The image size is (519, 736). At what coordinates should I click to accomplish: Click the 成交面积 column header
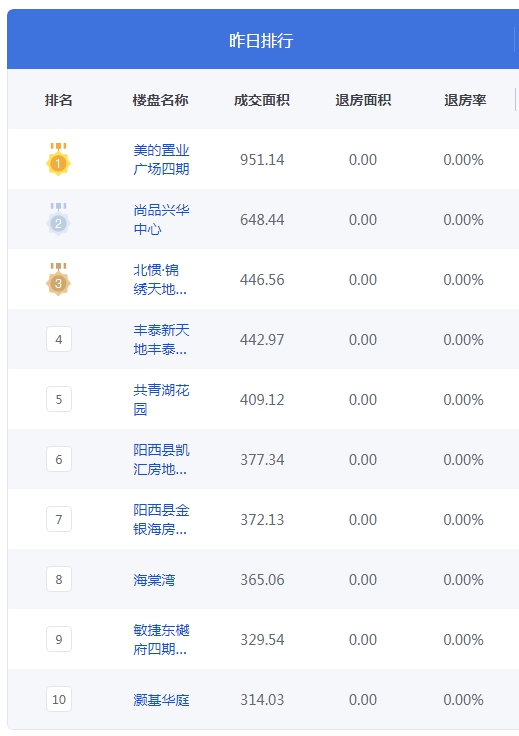262,100
